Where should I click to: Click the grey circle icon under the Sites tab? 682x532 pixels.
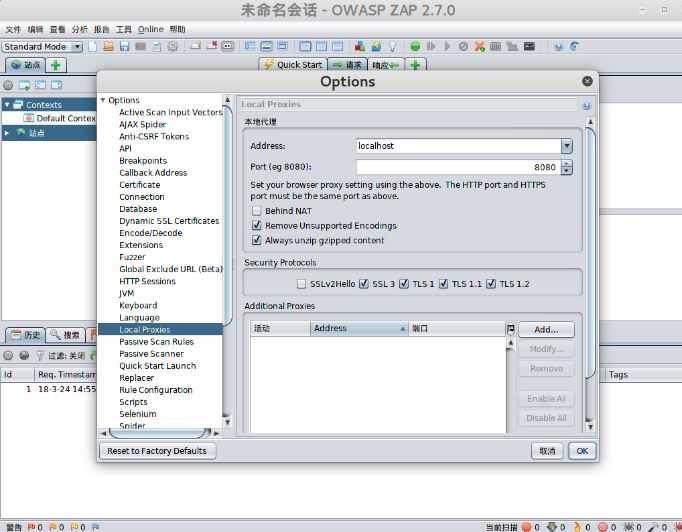(8, 85)
